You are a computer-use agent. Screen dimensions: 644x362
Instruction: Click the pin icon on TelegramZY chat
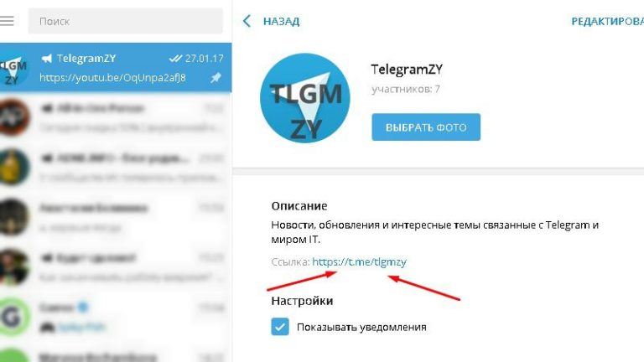216,78
